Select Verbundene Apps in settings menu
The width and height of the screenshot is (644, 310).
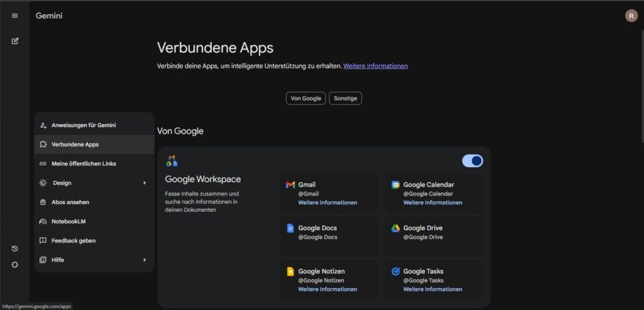94,145
